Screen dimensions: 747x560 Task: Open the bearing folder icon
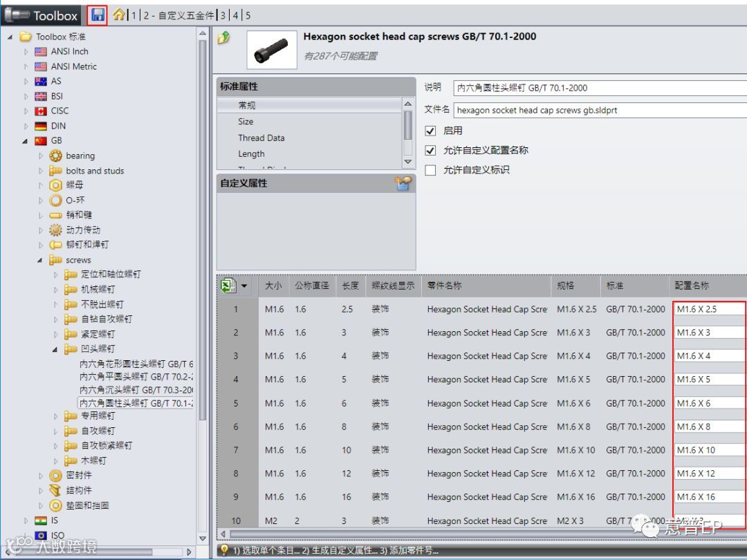tap(56, 156)
